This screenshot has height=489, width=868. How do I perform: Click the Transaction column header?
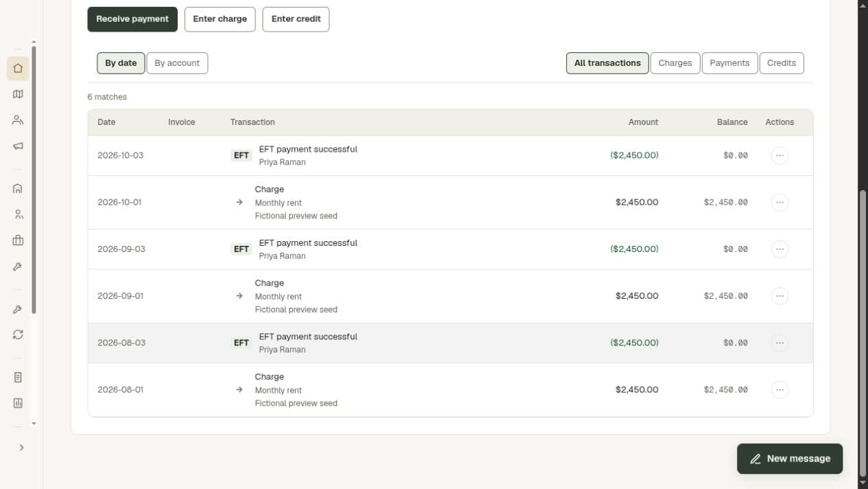click(253, 122)
